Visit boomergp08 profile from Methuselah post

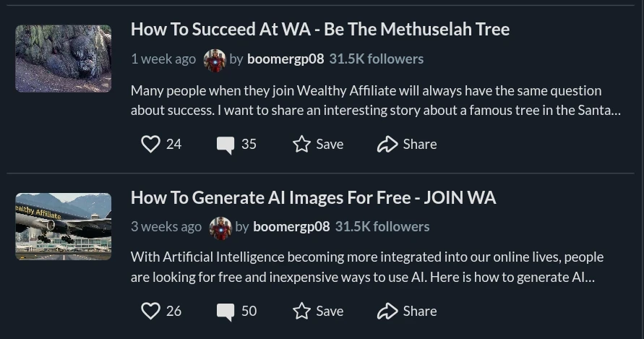[285, 59]
